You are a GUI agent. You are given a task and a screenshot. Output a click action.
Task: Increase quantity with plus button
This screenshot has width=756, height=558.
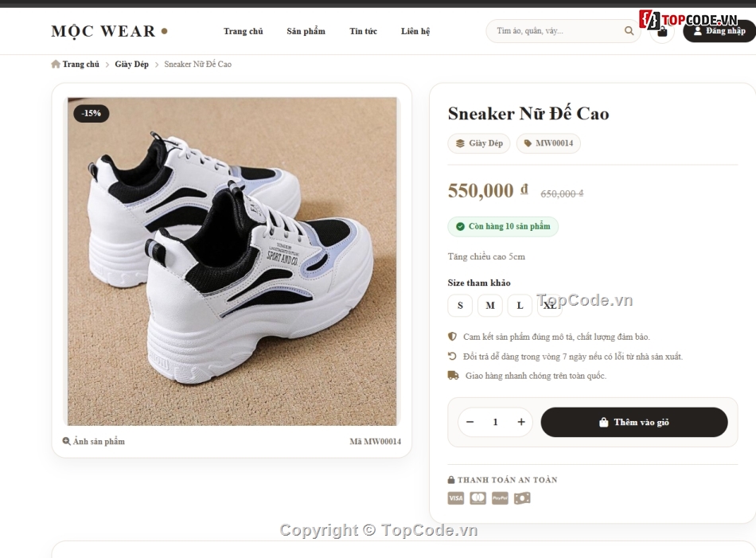coord(521,422)
